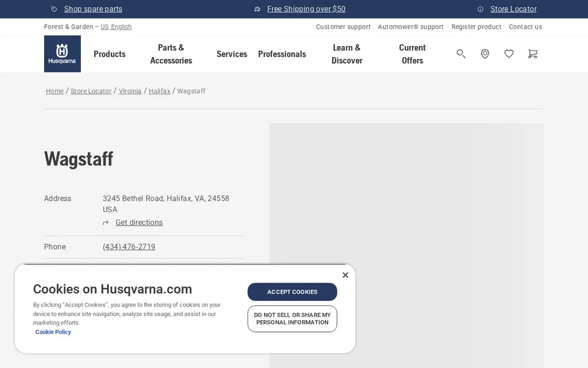The height and width of the screenshot is (368, 588).
Task: Go to Home breadcrumb
Action: point(55,91)
